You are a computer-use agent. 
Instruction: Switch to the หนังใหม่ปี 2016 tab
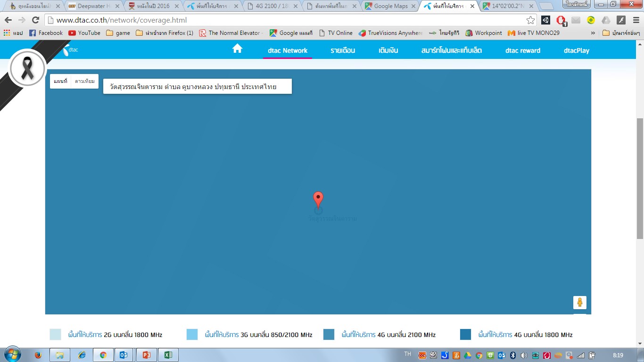point(152,6)
